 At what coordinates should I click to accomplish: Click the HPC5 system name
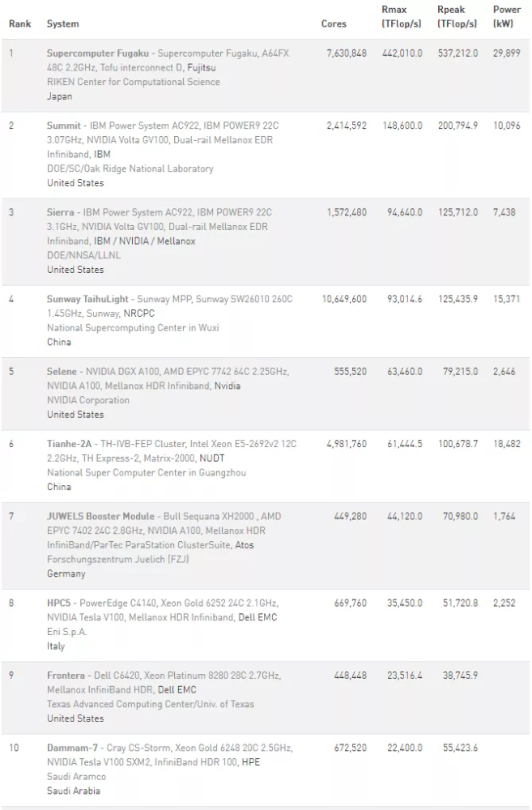tap(59, 603)
